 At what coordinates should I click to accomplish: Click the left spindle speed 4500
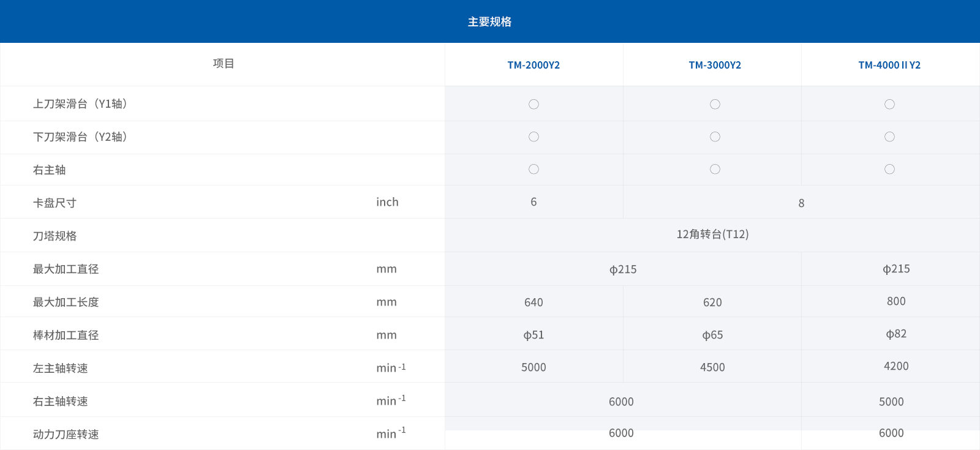[712, 367]
